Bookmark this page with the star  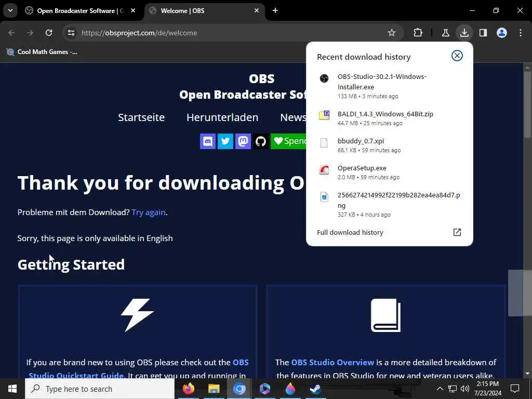pyautogui.click(x=392, y=33)
